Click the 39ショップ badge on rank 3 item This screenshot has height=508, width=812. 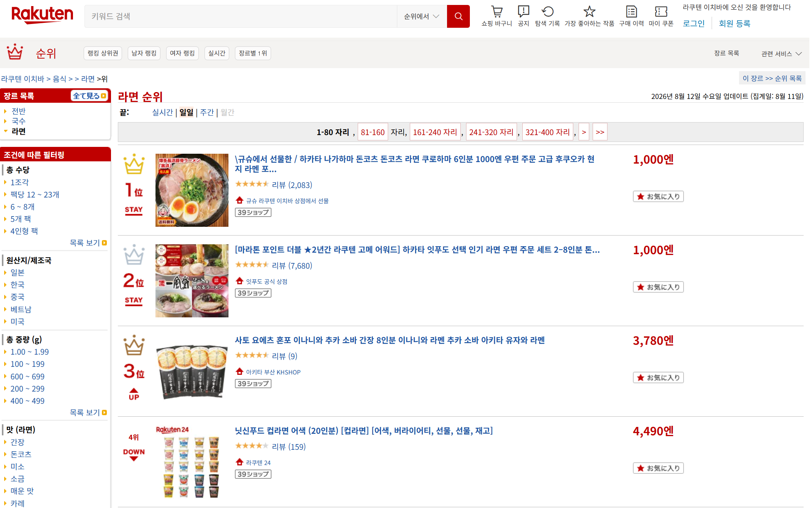coord(253,384)
